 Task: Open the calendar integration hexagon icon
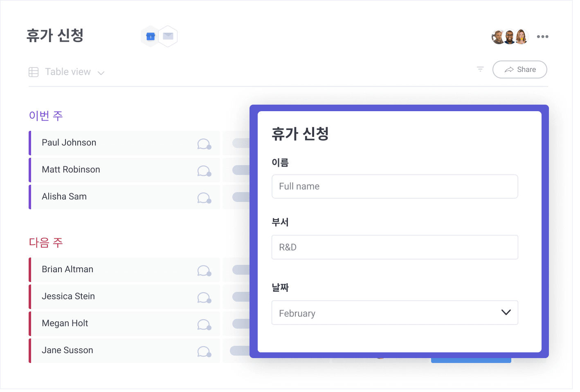(151, 37)
